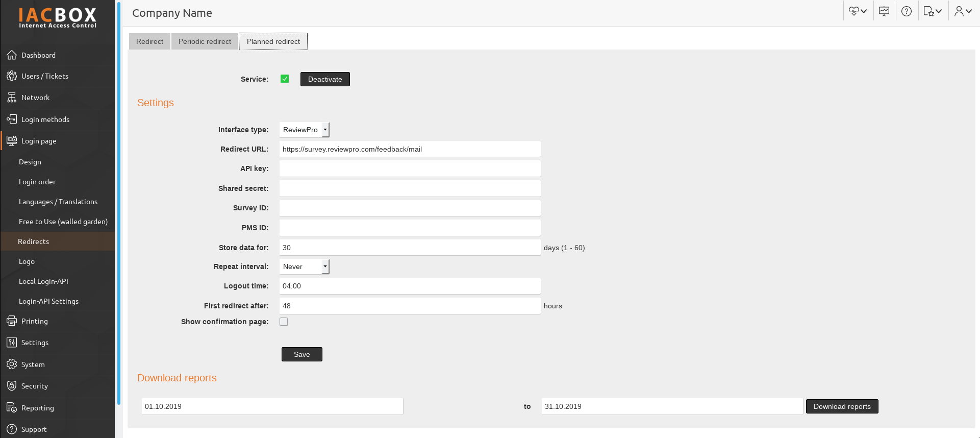Click the Login page monitor icon
The width and height of the screenshot is (980, 438).
(x=12, y=141)
